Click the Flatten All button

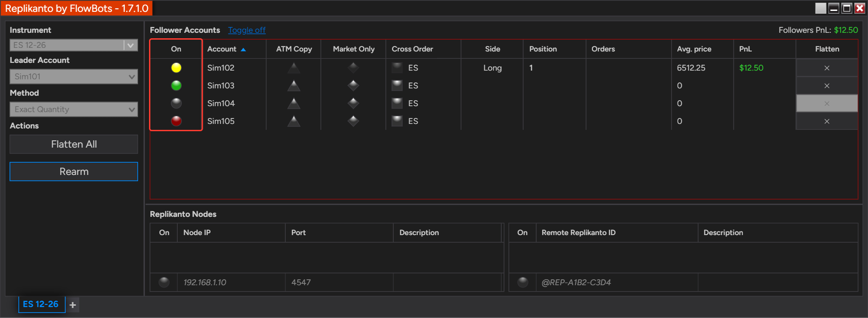74,144
